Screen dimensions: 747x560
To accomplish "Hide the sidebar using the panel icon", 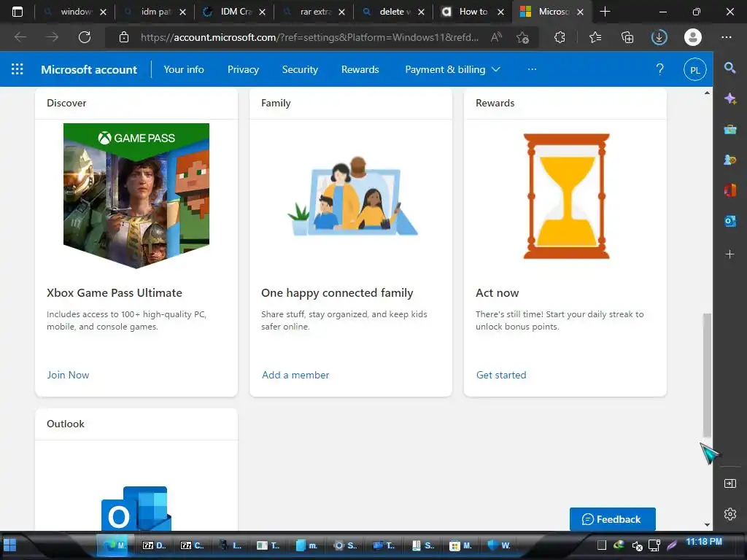I will (729, 483).
